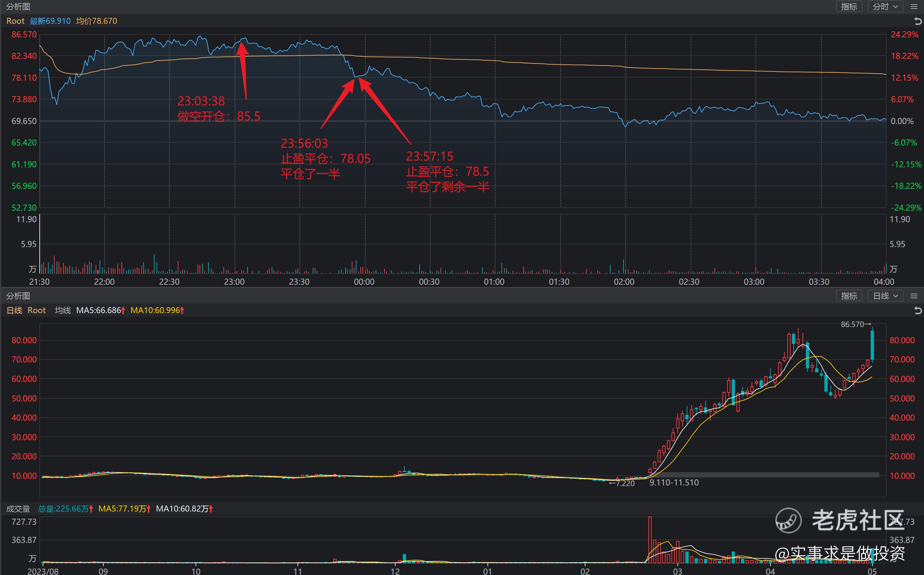Viewport: 924px width, 575px height.
Task: Click the upper 分析图 panel title
Action: (x=18, y=7)
